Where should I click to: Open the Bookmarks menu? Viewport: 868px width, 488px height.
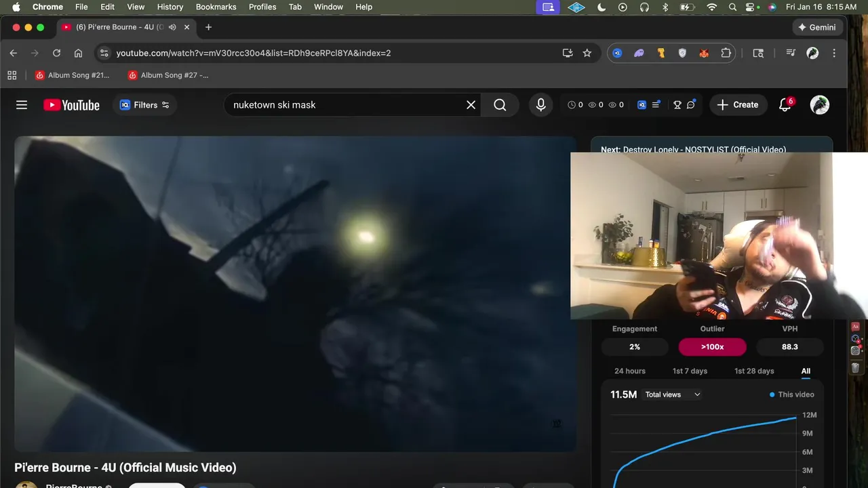point(216,7)
